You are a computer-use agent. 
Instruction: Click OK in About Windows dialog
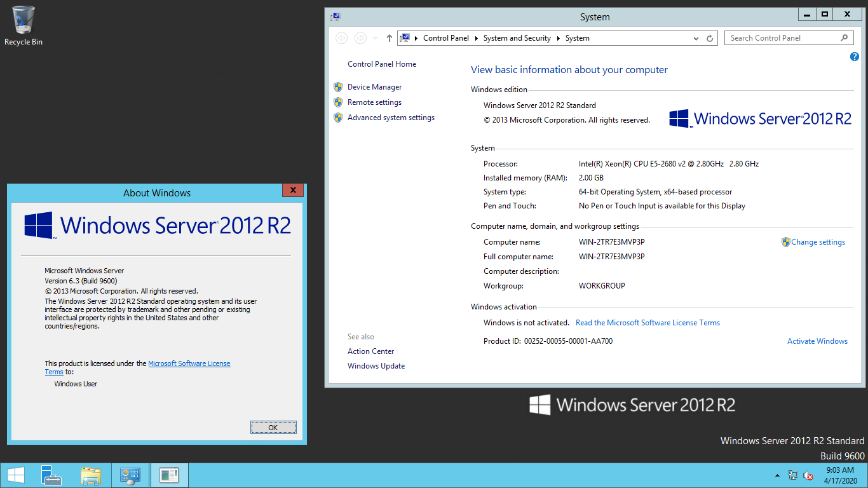click(x=273, y=428)
